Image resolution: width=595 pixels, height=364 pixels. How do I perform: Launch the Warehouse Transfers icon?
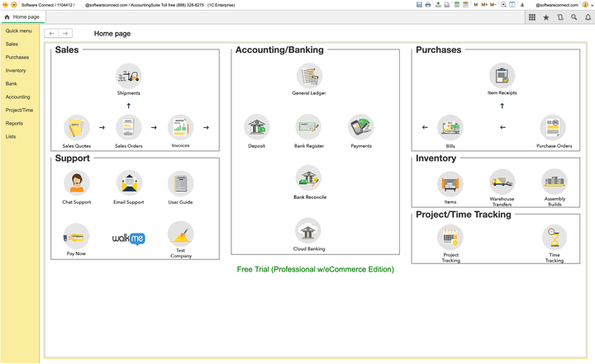point(502,182)
